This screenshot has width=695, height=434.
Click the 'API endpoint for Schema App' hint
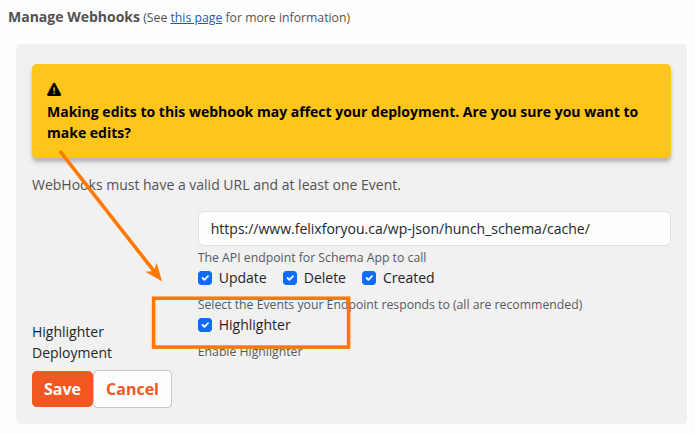(312, 258)
